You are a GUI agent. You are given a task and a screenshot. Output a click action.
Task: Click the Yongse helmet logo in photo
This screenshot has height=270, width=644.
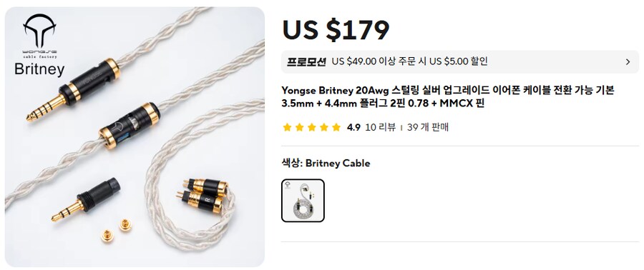[39, 31]
